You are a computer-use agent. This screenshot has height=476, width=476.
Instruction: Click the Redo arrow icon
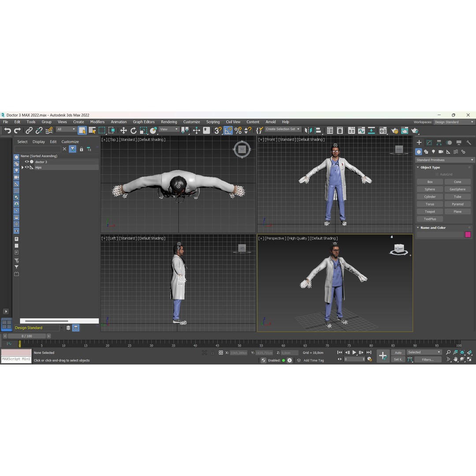click(18, 130)
